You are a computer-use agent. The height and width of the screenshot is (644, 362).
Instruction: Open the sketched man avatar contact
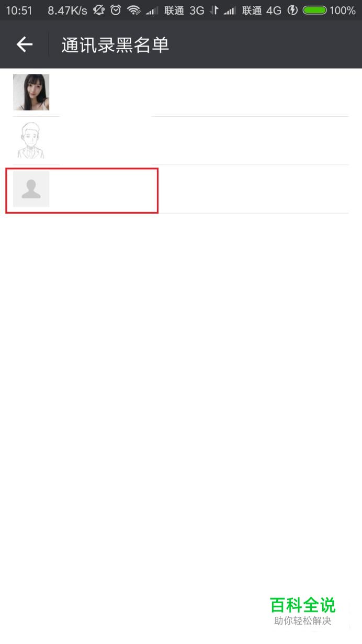(x=31, y=140)
